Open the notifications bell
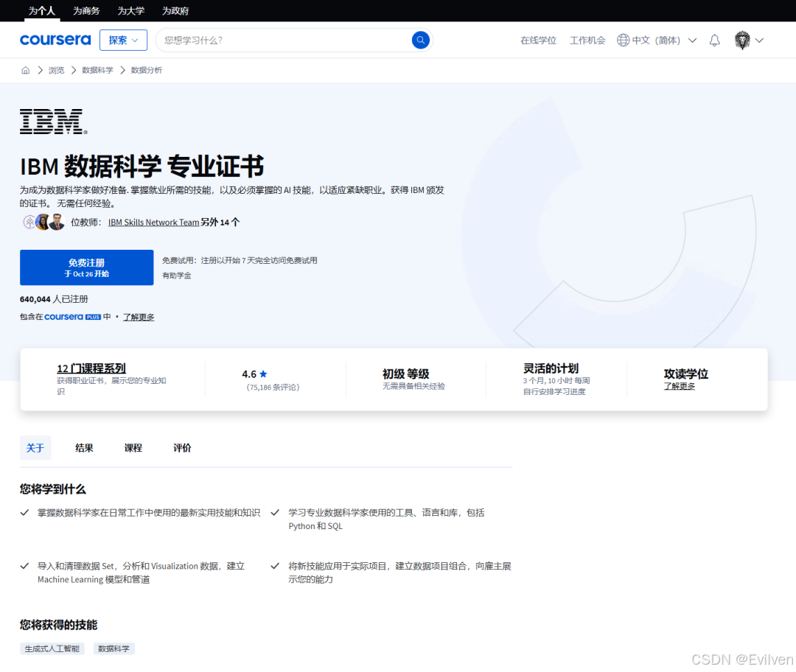Viewport: 796px width, 672px height. [714, 40]
